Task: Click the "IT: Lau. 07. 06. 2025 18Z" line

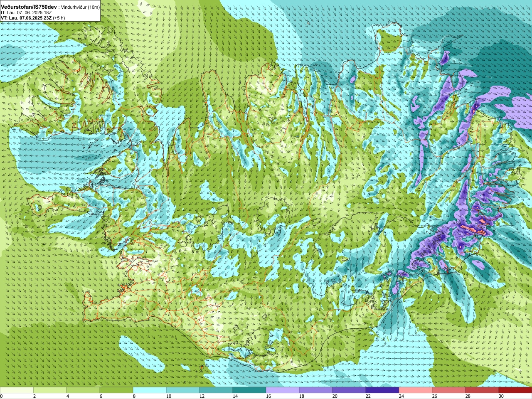Action: pyautogui.click(x=26, y=13)
